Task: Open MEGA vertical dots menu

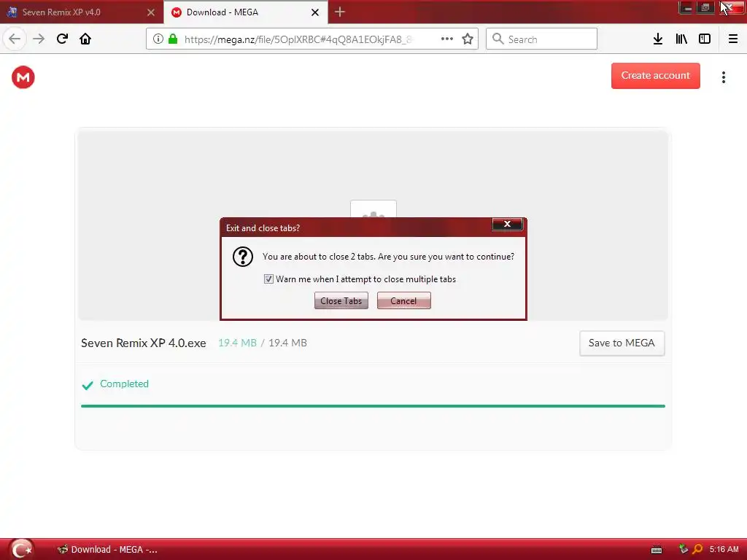Action: tap(724, 77)
